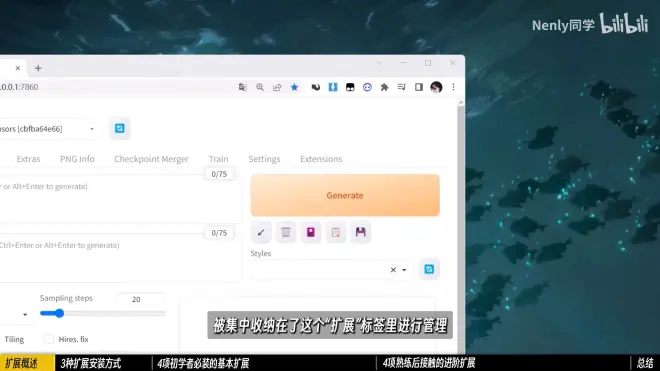This screenshot has height=371, width=660.
Task: Open the Extensions puzzle piece menu
Action: pyautogui.click(x=384, y=87)
